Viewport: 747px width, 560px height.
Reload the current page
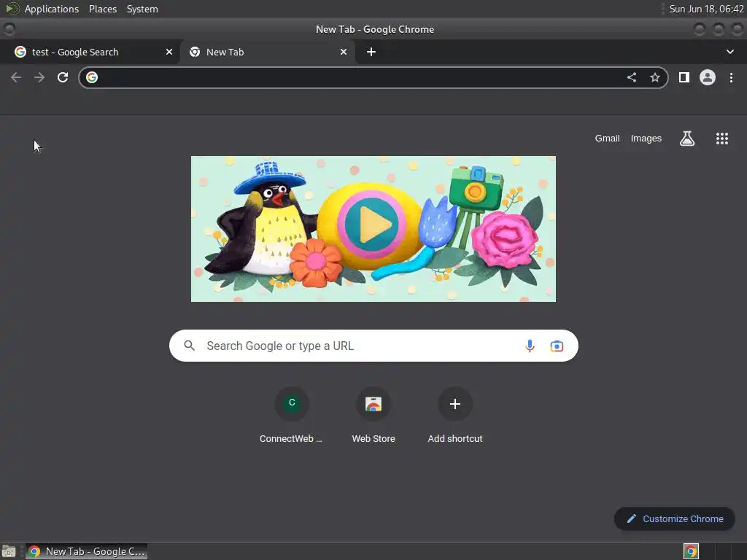63,77
